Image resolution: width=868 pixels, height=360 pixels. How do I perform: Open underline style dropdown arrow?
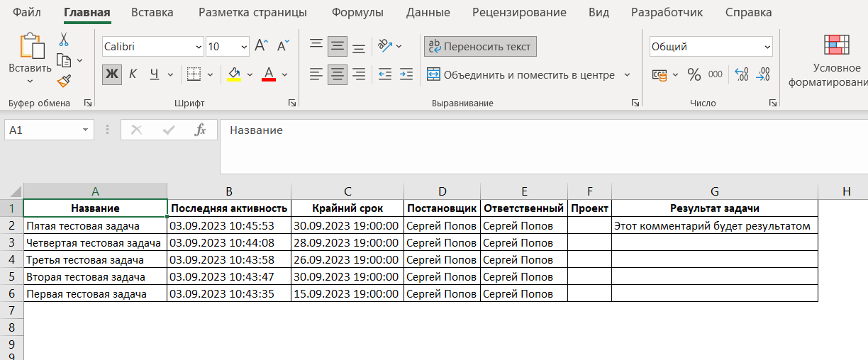[x=170, y=74]
